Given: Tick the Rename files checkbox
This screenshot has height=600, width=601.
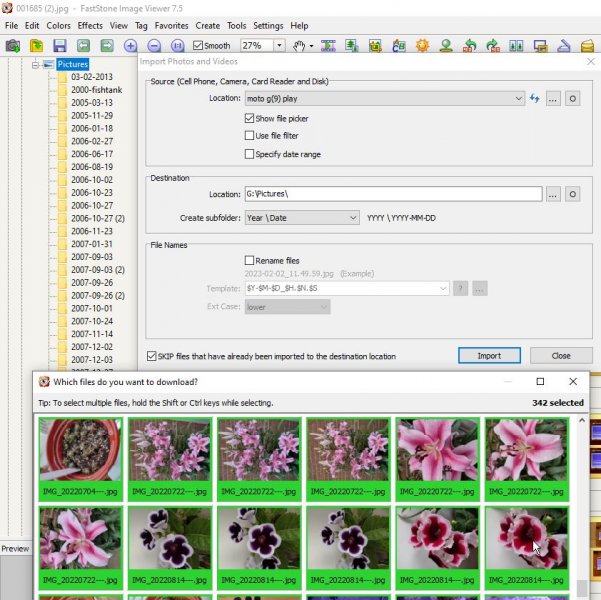Looking at the screenshot, I should point(249,260).
